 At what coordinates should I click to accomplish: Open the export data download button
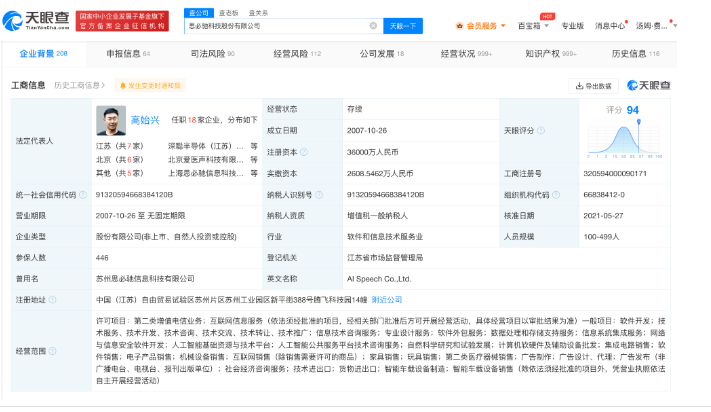pos(592,86)
